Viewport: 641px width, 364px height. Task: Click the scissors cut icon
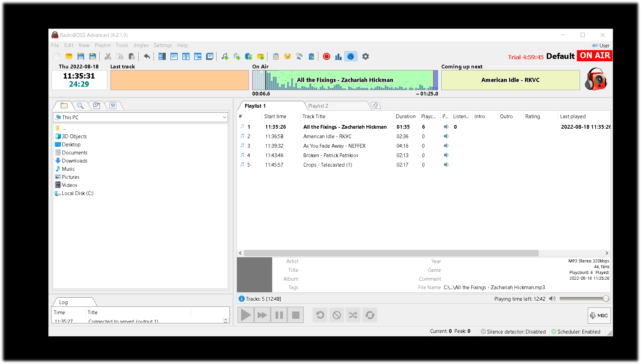(x=108, y=57)
